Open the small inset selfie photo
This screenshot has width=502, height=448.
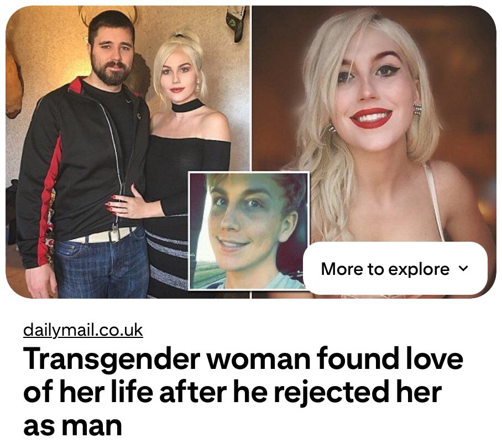pyautogui.click(x=249, y=231)
